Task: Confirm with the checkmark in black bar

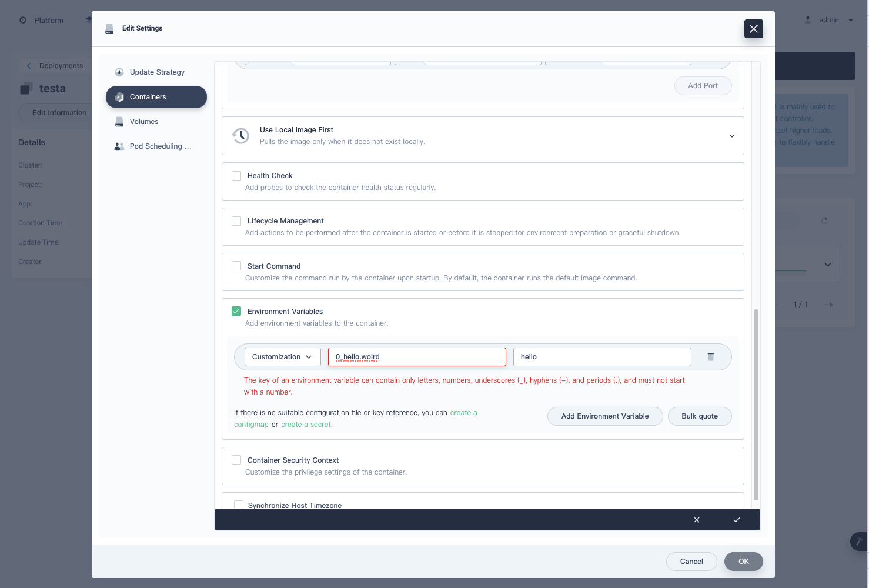Action: (736, 520)
